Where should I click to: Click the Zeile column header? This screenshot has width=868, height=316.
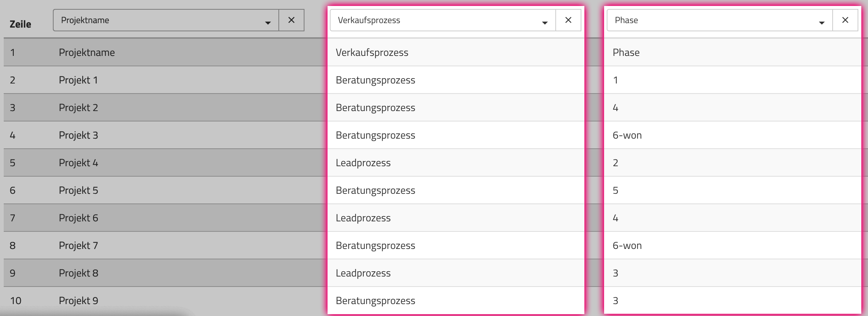point(20,24)
